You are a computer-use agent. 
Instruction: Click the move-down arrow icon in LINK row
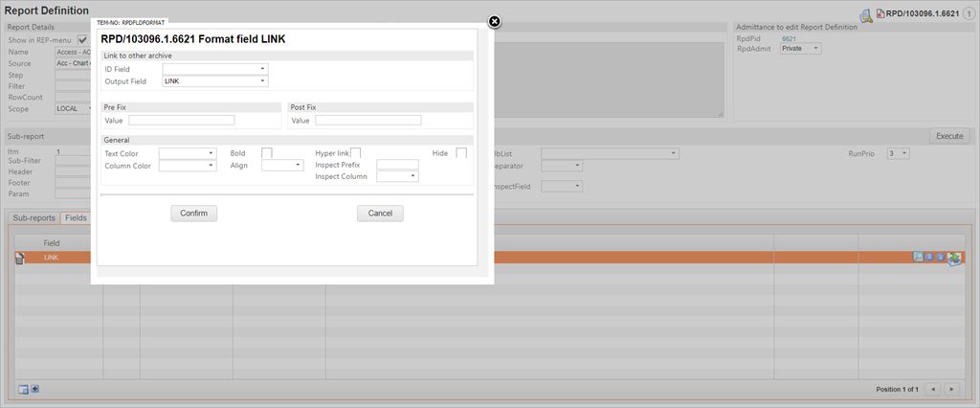[x=940, y=258]
